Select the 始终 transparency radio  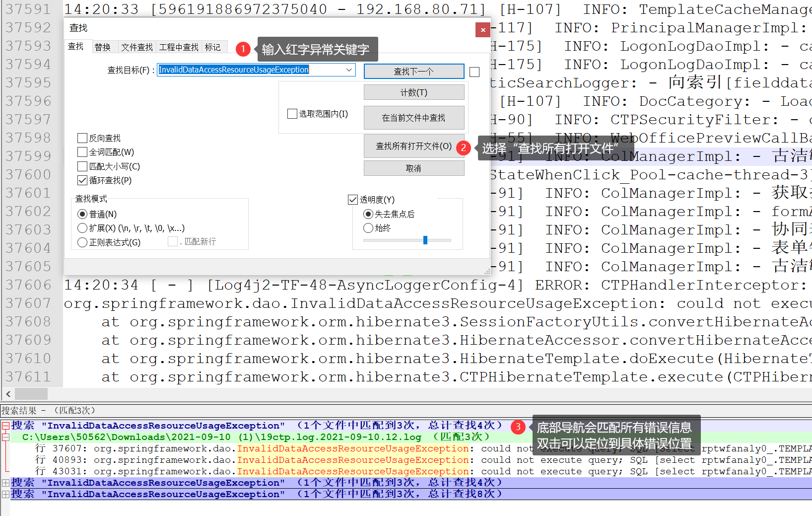click(x=368, y=228)
